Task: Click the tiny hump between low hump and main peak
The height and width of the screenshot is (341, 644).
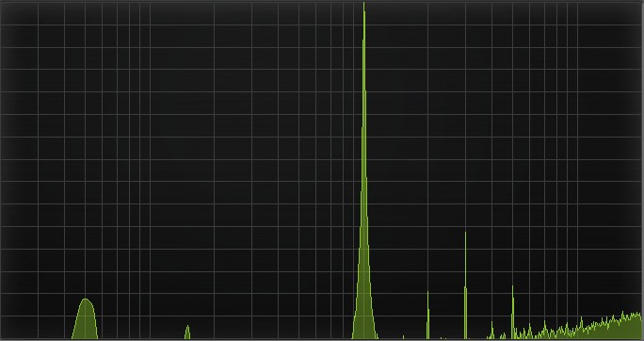Action: pos(187,332)
